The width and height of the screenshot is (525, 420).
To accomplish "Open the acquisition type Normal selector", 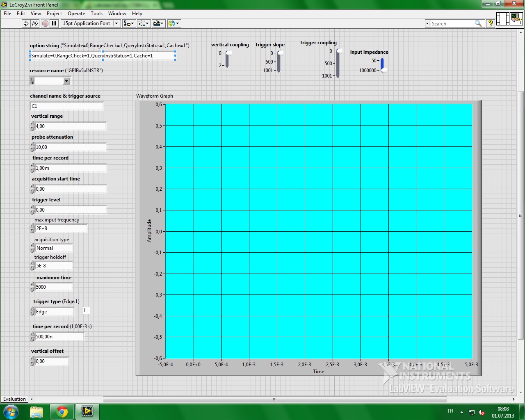I will point(53,248).
